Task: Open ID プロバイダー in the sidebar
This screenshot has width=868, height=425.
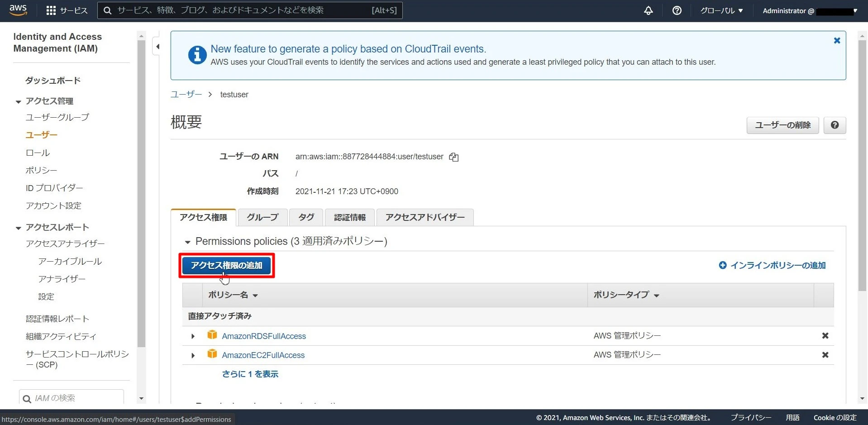Action: (54, 188)
